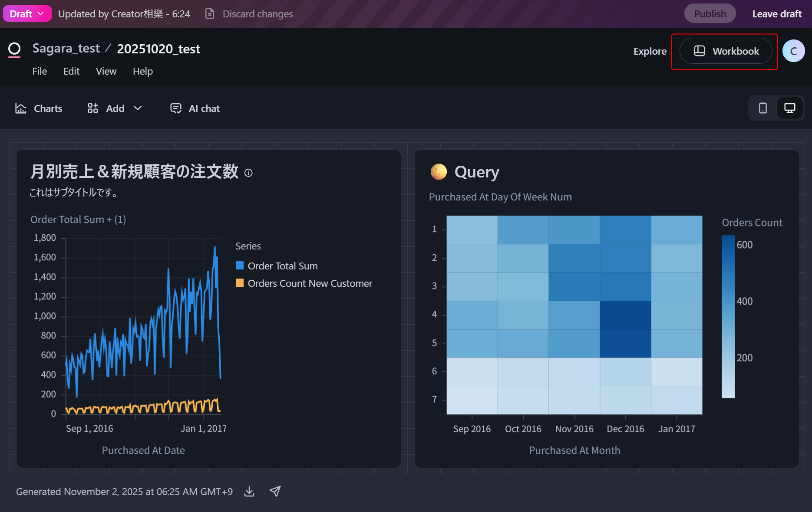Click the Nov 2016 row 2 heatmap cell
Viewport: 812px width, 512px height.
click(x=574, y=258)
